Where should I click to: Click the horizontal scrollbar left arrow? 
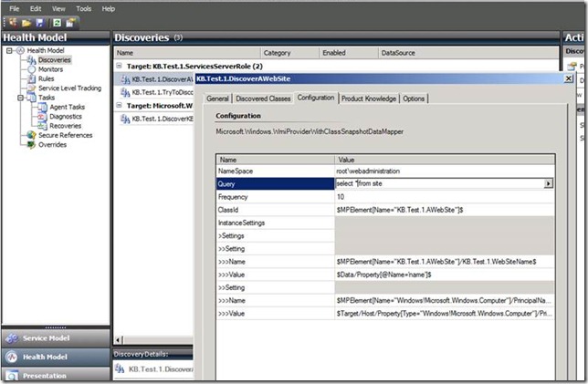click(x=118, y=340)
